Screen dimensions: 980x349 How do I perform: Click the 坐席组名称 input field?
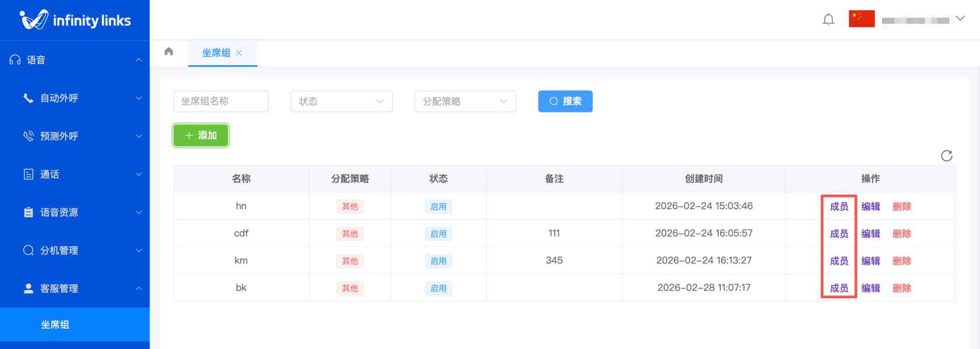click(221, 101)
